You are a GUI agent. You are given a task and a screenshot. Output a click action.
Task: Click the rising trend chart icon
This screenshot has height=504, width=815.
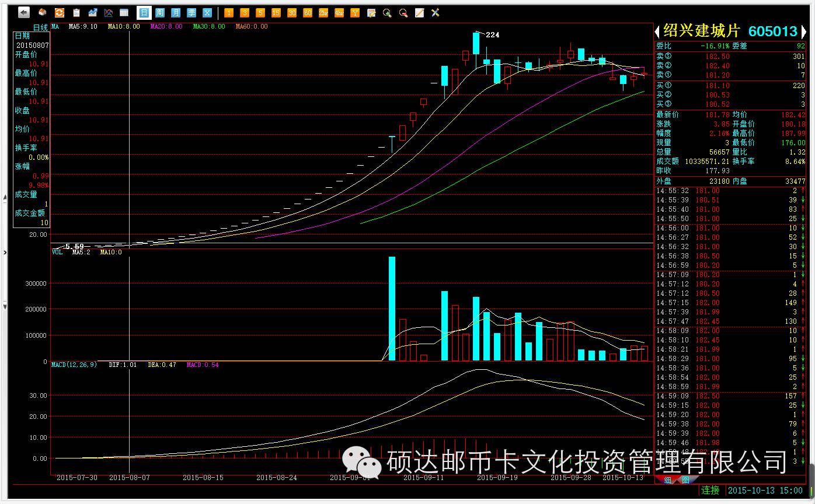[92, 12]
